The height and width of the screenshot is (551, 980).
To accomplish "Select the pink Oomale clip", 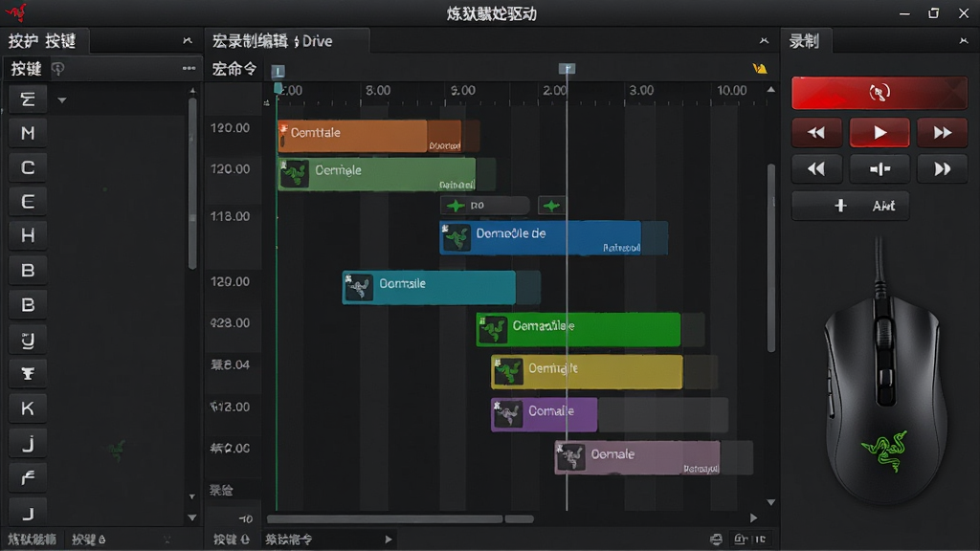I will coord(637,457).
